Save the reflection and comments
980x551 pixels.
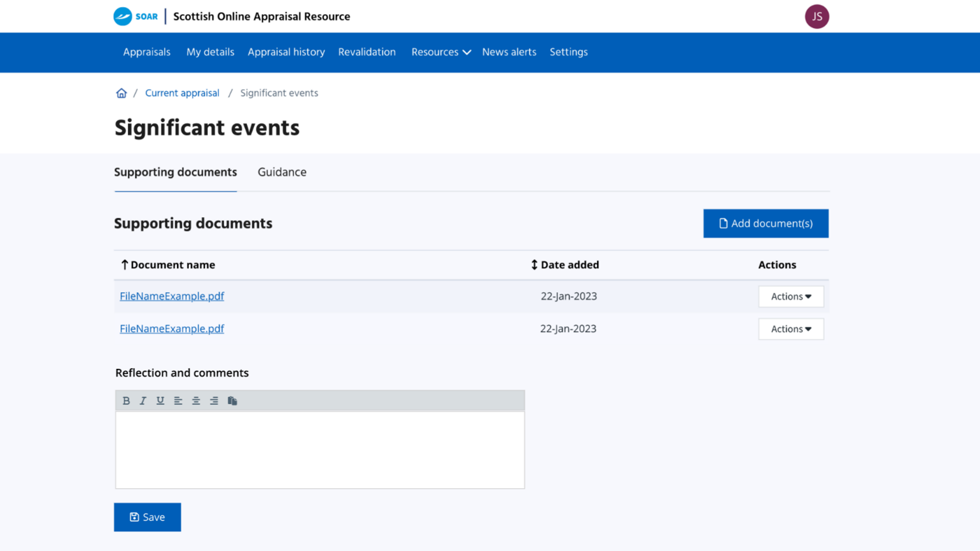(x=148, y=517)
